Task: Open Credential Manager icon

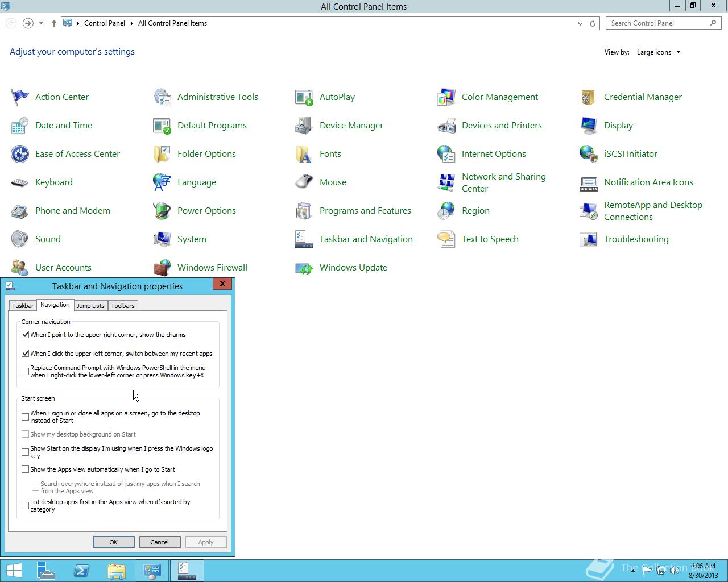Action: pos(589,97)
